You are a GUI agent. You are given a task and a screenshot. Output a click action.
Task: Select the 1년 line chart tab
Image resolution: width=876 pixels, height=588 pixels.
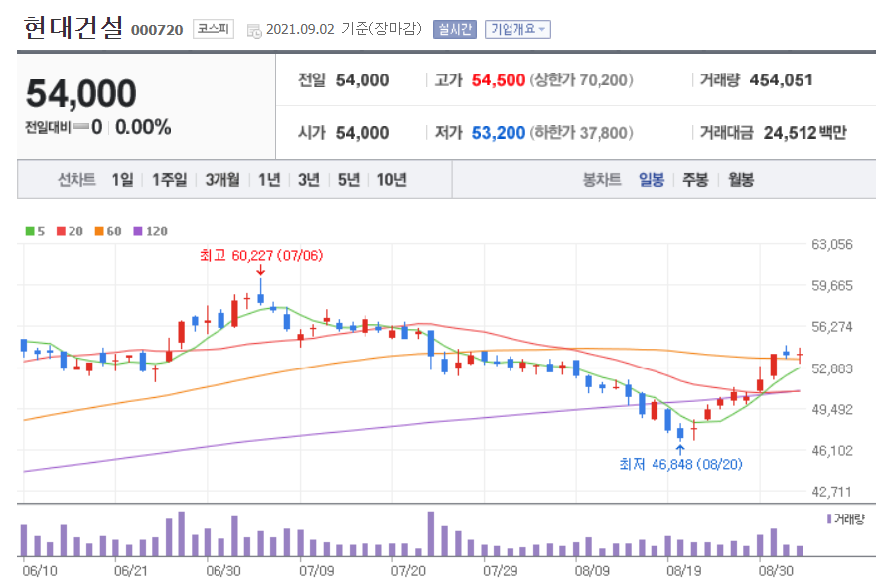(269, 180)
